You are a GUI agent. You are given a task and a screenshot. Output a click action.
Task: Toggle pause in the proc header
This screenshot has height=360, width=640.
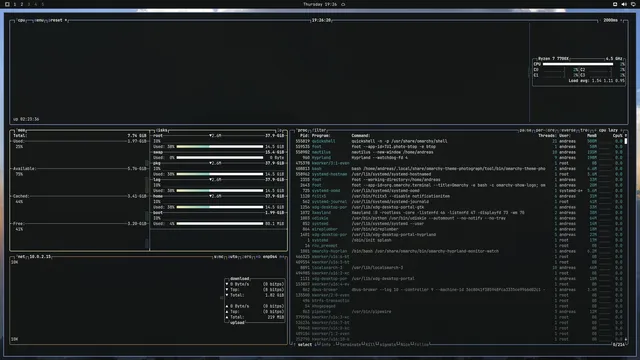(525, 130)
